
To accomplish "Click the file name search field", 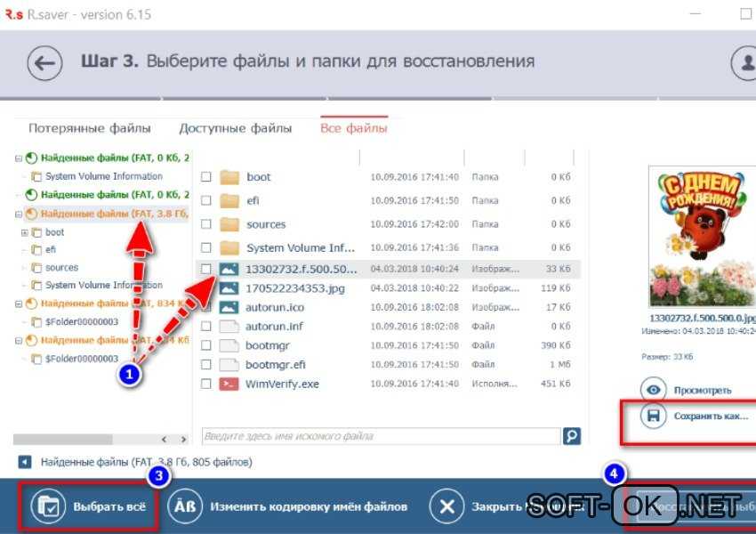I will 381,436.
